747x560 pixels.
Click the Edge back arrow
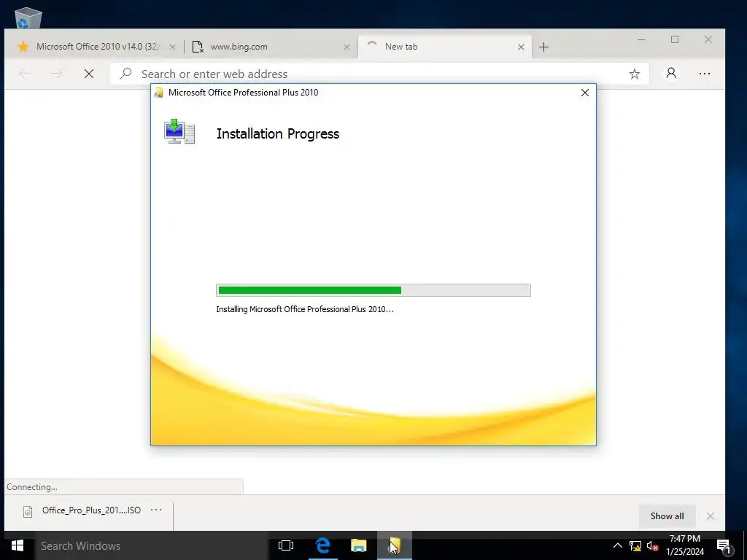click(x=26, y=74)
